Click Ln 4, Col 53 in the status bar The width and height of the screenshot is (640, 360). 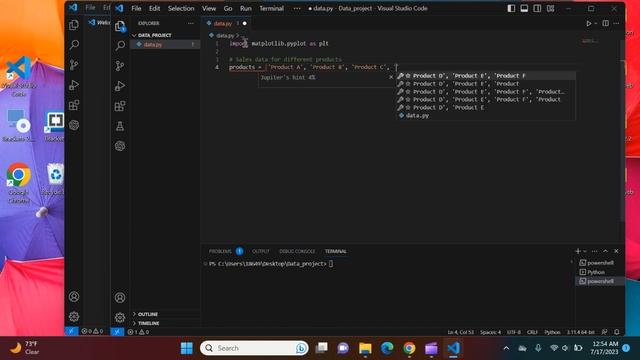tap(460, 332)
